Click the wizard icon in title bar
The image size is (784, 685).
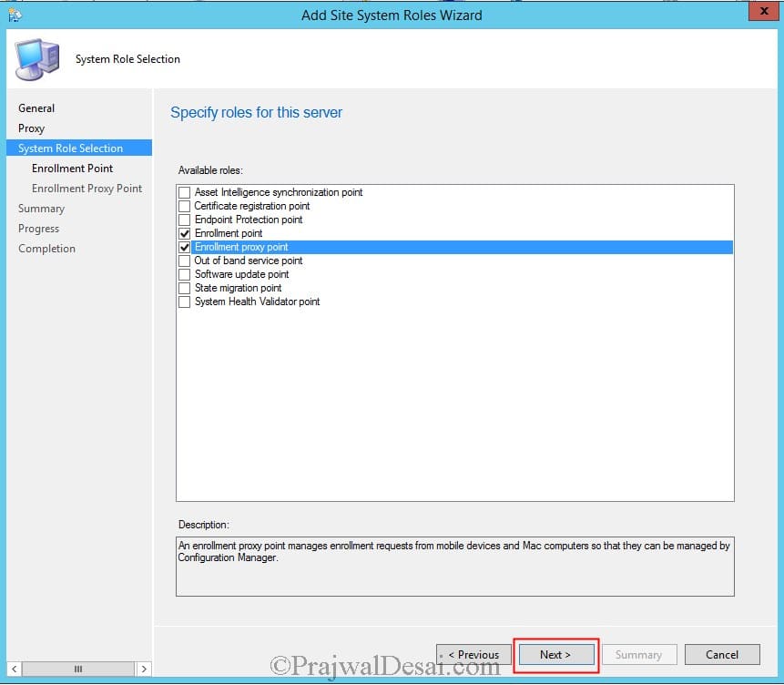coord(15,15)
